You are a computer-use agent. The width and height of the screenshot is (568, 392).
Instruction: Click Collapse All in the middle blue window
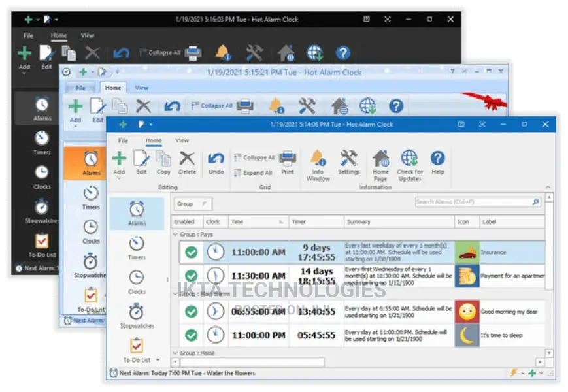pyautogui.click(x=212, y=106)
